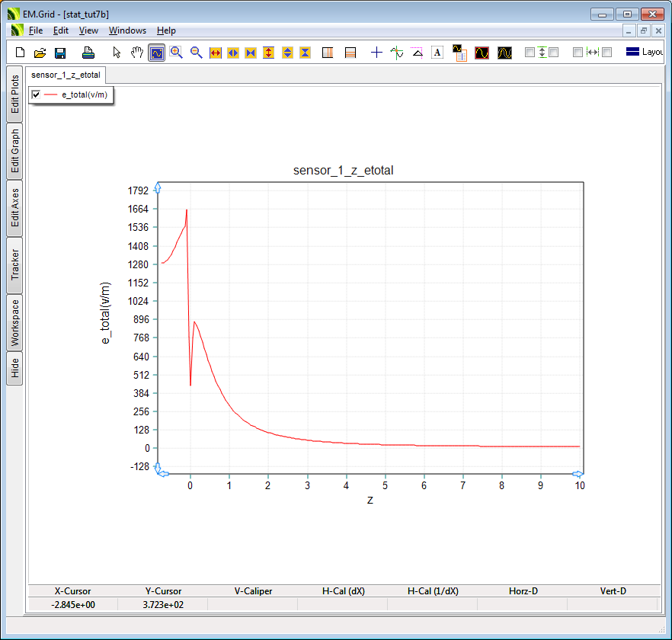The height and width of the screenshot is (640, 672).
Task: Click the text annotation 'A' icon
Action: [x=437, y=53]
